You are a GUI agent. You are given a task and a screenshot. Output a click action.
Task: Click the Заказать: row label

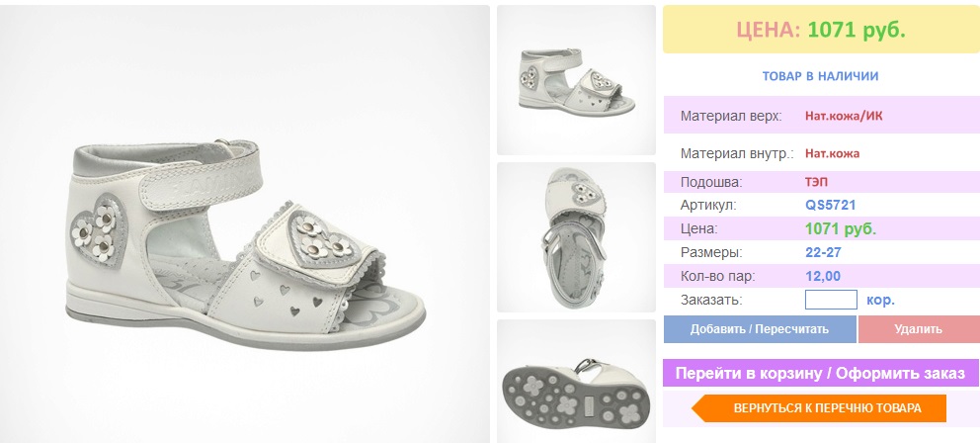point(710,300)
